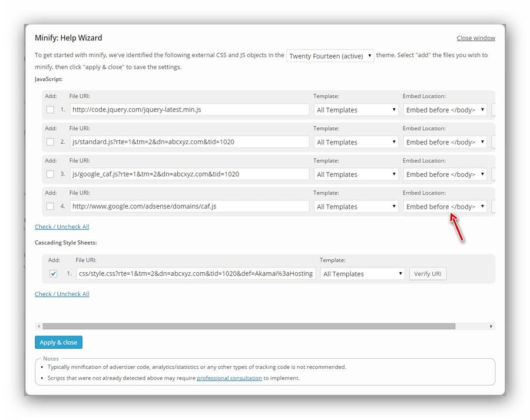Click the adsense/domains/caf.js File URI field
The image size is (530, 420).
[x=189, y=206]
